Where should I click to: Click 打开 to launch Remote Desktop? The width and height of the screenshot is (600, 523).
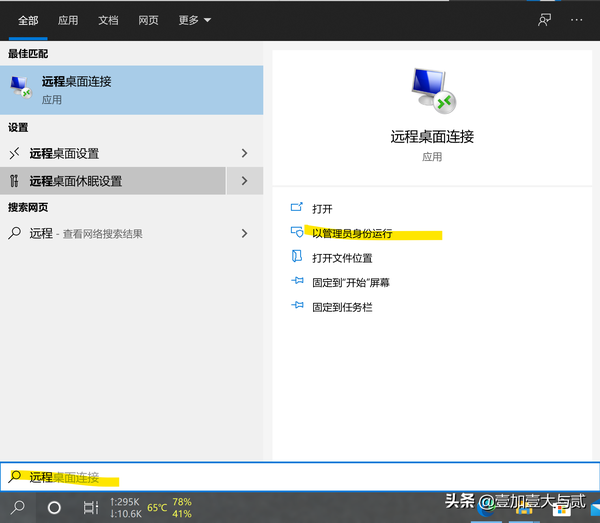click(x=322, y=209)
